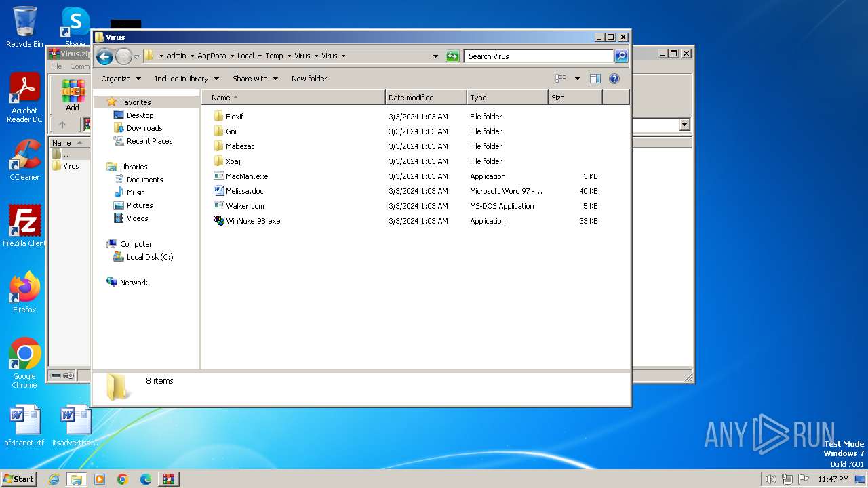The height and width of the screenshot is (488, 868).
Task: Open Downloads in the navigation pane
Action: click(x=144, y=128)
